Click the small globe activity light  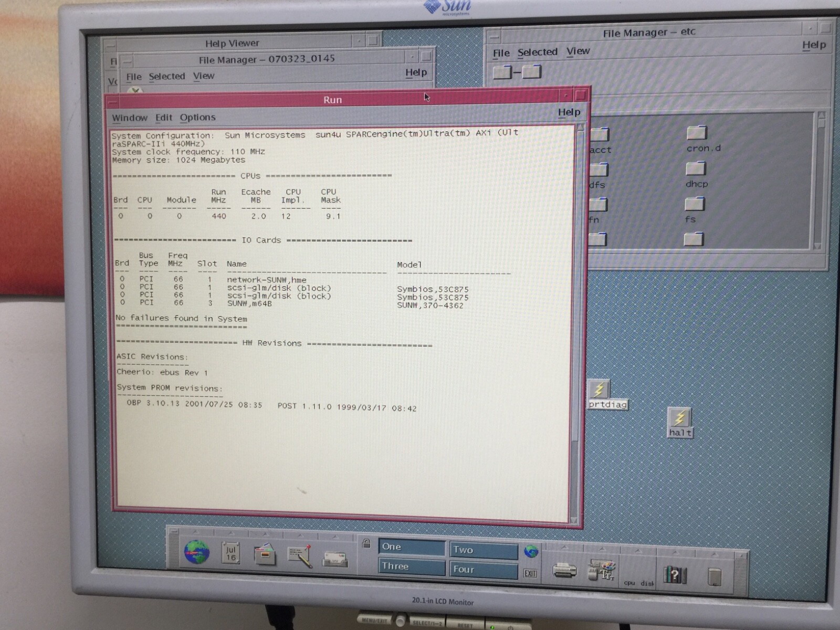coord(531,551)
